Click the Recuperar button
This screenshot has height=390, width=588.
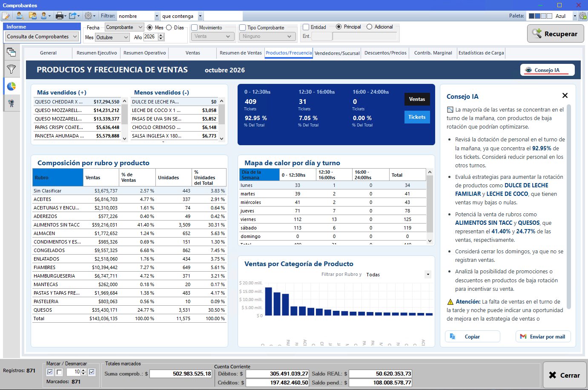tap(555, 34)
